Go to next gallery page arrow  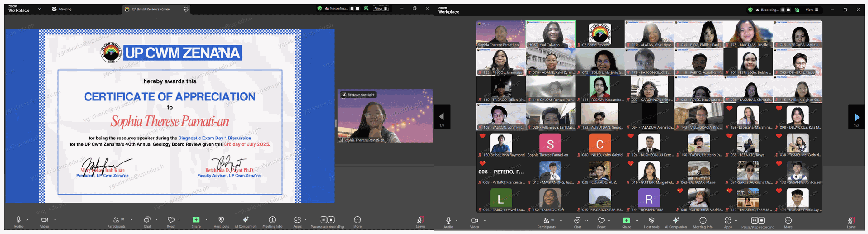coord(856,117)
